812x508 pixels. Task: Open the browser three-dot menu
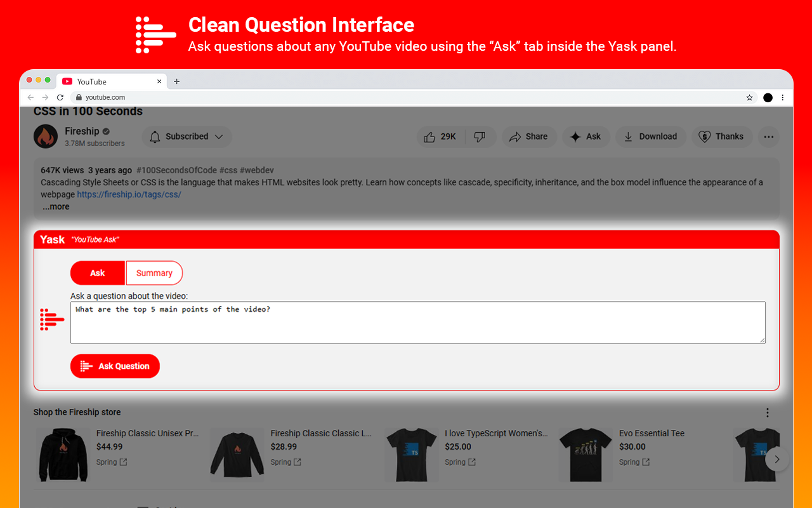point(782,98)
